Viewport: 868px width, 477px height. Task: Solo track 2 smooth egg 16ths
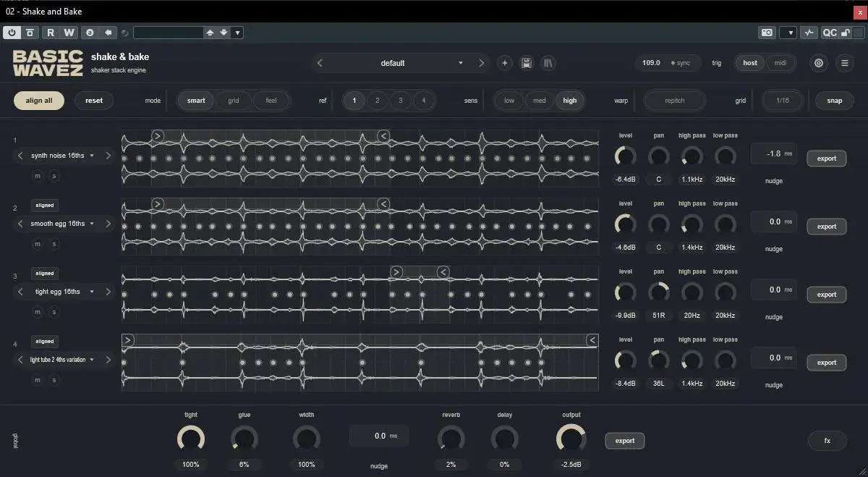(x=54, y=244)
